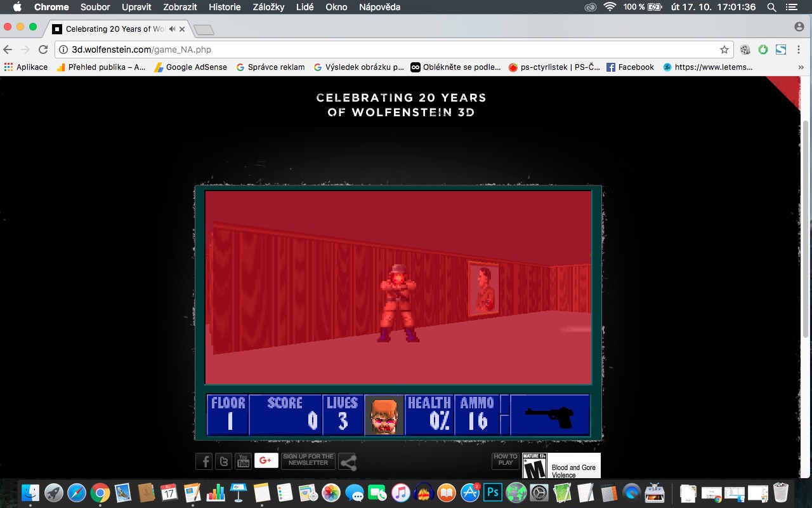
Task: Click Sign Up For The Newsletter
Action: click(308, 460)
